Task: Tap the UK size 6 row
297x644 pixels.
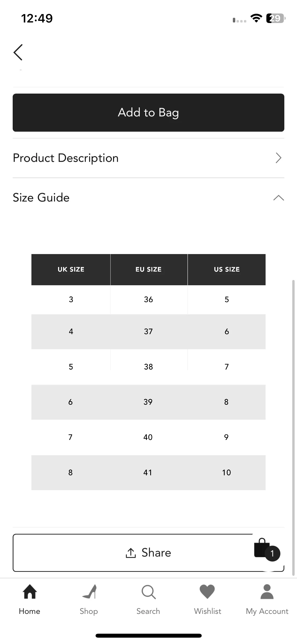Action: pyautogui.click(x=148, y=402)
